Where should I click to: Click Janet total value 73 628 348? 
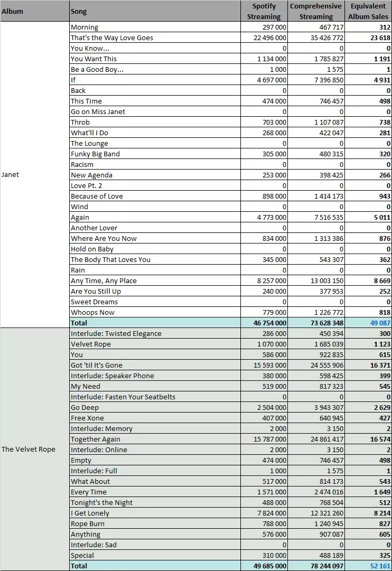tap(316, 323)
